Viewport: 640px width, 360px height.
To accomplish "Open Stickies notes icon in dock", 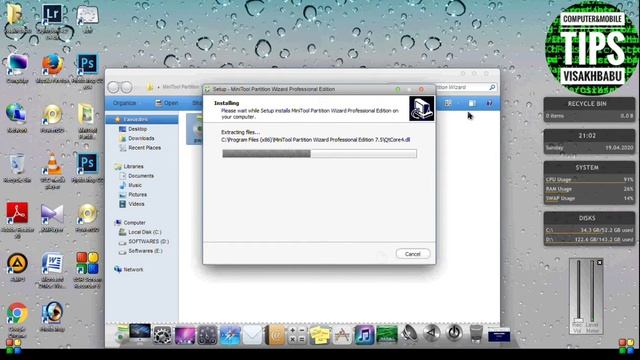I will pyautogui.click(x=320, y=336).
